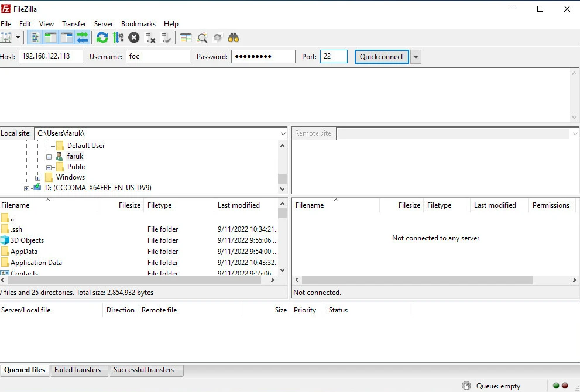Viewport: 580px width, 392px height.
Task: Toggle message log display
Action: 36,37
